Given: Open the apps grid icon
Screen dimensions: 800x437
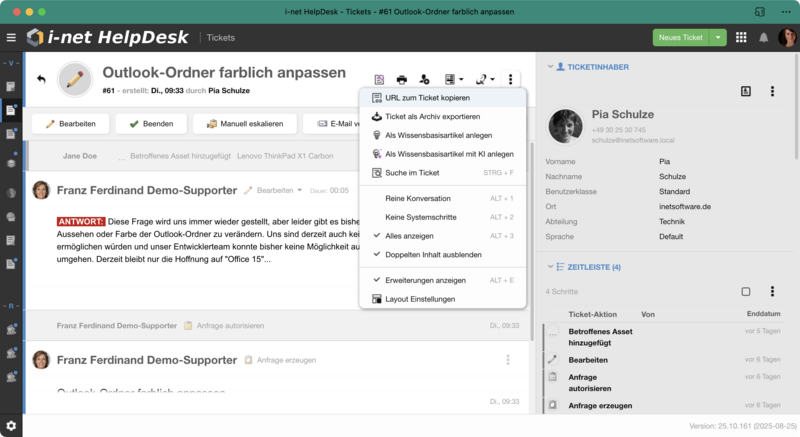Looking at the screenshot, I should [x=741, y=38].
